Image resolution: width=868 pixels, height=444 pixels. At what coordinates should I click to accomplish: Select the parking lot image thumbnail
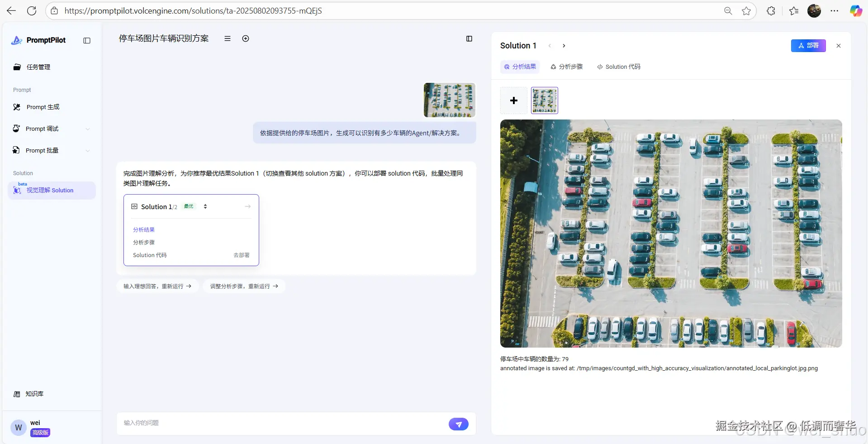point(544,100)
